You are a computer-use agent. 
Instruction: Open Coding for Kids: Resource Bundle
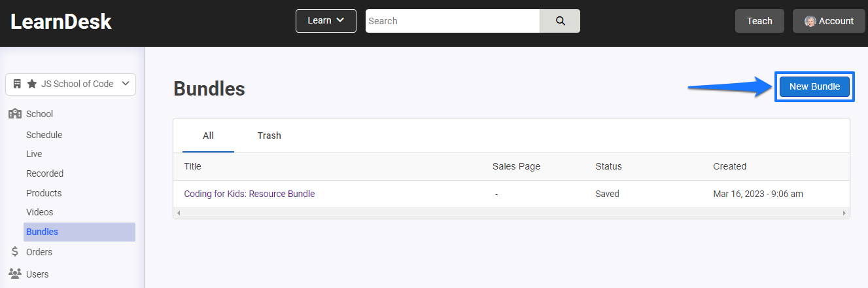click(x=249, y=194)
